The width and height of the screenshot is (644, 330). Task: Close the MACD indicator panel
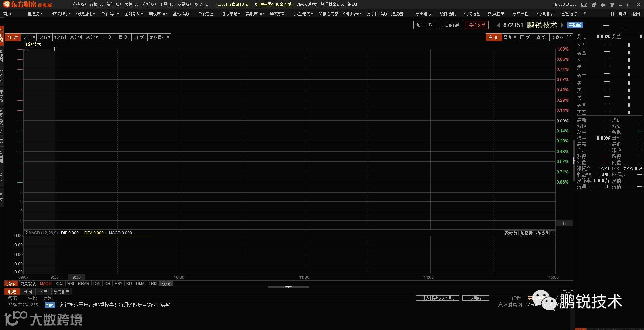click(552, 233)
